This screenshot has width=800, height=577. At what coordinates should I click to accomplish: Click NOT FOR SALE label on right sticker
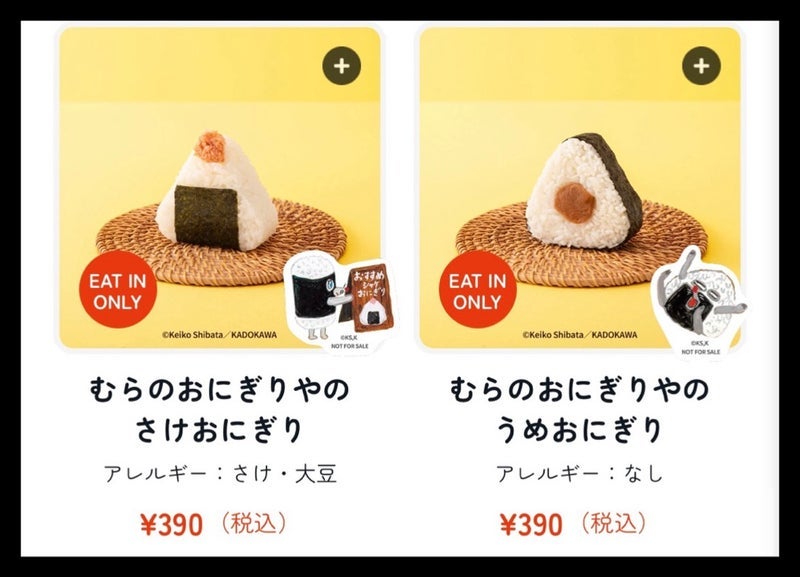point(701,352)
